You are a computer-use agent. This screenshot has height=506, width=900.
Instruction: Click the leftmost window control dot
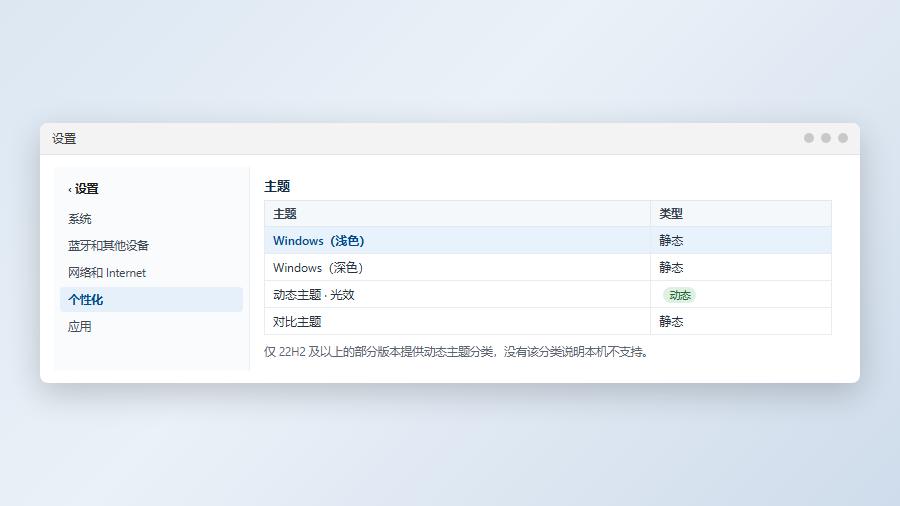click(x=809, y=138)
